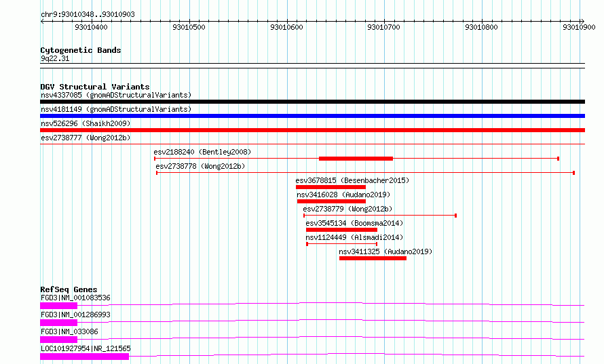Select the thin line feature under esv2738779

click(380, 216)
